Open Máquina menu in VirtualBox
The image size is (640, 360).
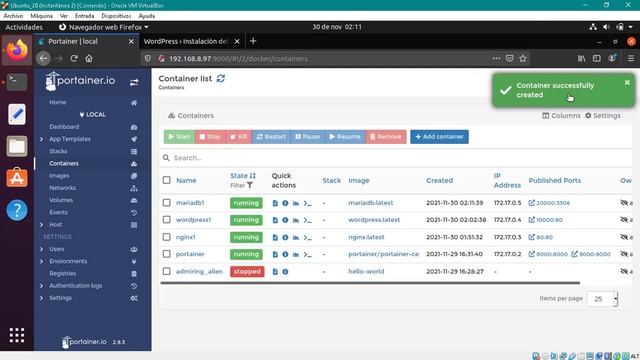[x=41, y=16]
